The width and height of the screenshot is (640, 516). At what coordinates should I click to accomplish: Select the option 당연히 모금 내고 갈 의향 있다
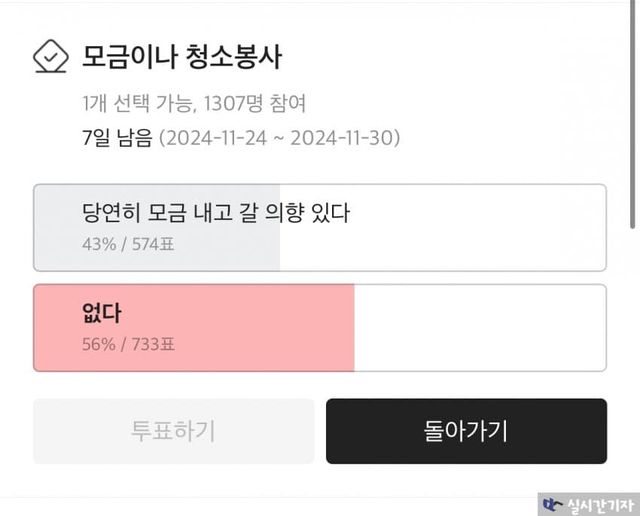[216, 212]
